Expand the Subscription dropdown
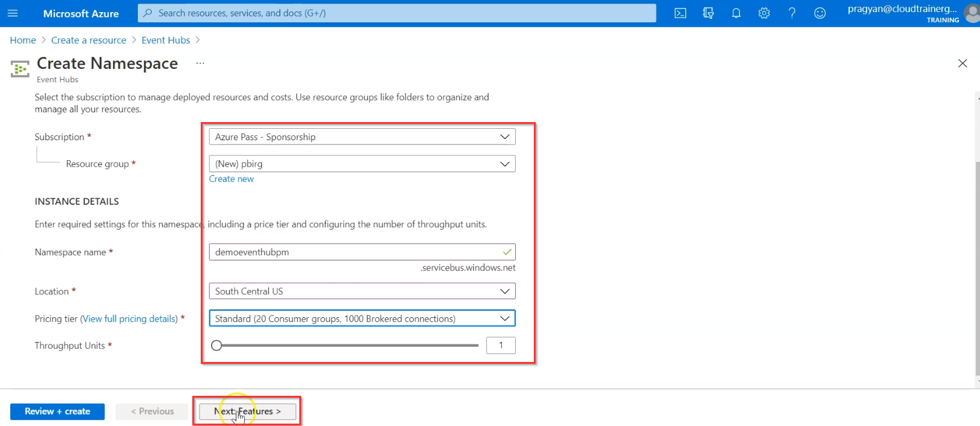Screen dimensions: 980x426 click(x=362, y=137)
